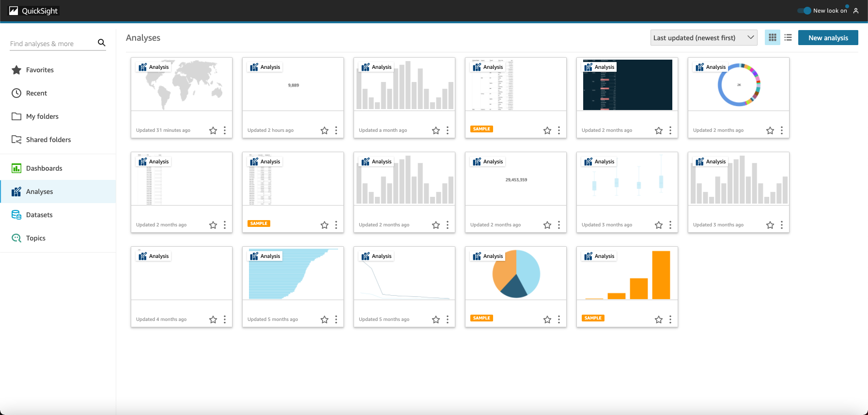Switch to grid view icon

point(772,37)
